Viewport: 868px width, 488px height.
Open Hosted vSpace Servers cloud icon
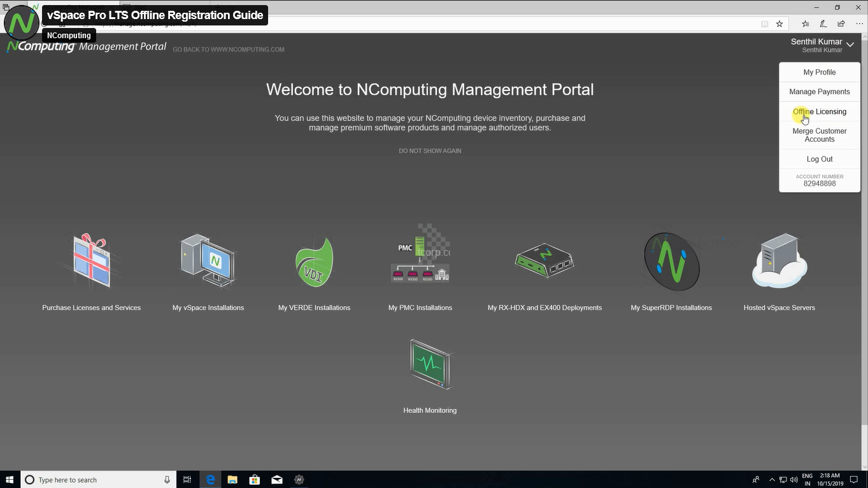tap(779, 262)
